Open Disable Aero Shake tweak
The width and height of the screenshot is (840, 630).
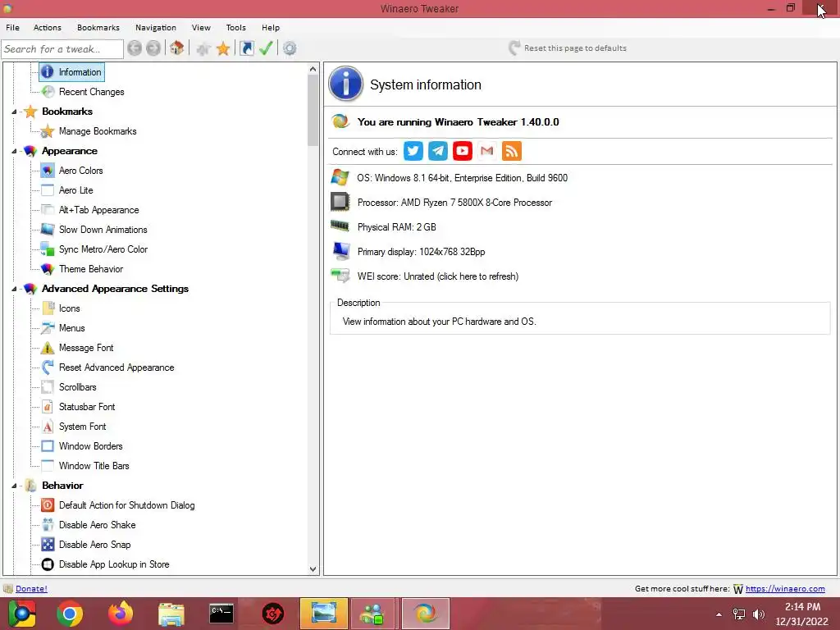pyautogui.click(x=98, y=525)
